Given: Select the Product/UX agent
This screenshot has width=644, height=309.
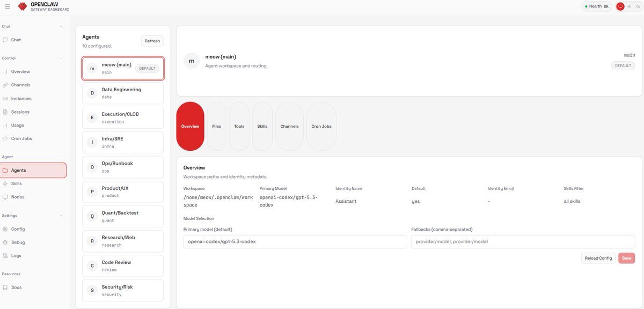Looking at the screenshot, I should (123, 192).
